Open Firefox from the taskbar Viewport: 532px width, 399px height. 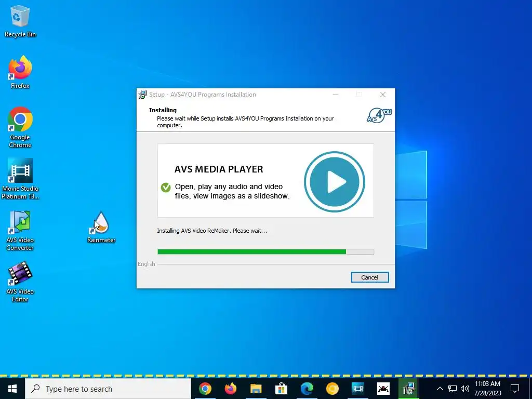pyautogui.click(x=230, y=389)
